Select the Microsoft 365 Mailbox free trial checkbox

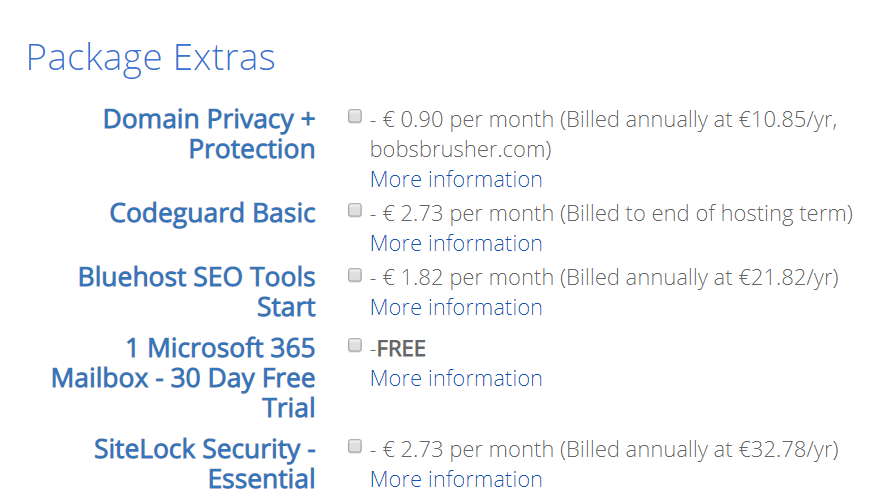[354, 346]
